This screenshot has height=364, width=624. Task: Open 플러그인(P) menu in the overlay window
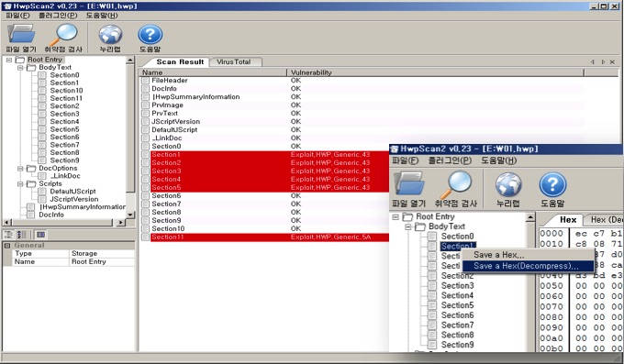pos(450,160)
